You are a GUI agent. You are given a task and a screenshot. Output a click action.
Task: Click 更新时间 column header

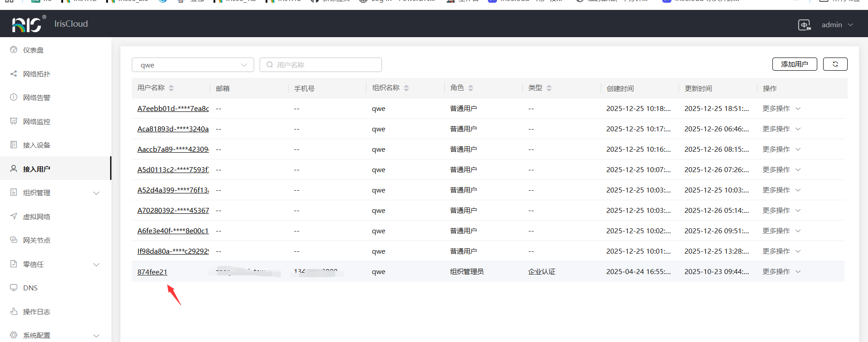point(698,88)
